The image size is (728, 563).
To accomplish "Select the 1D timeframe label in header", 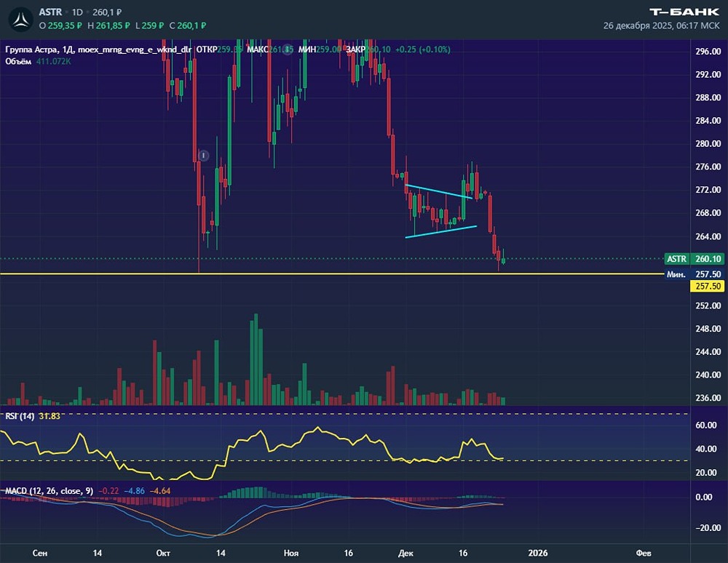I will pyautogui.click(x=77, y=12).
